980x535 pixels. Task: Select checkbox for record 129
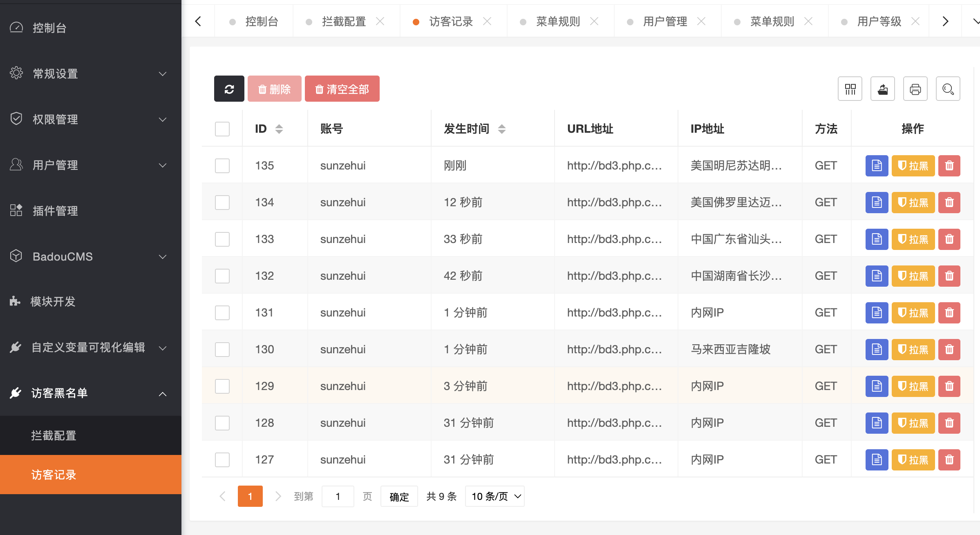pyautogui.click(x=222, y=386)
